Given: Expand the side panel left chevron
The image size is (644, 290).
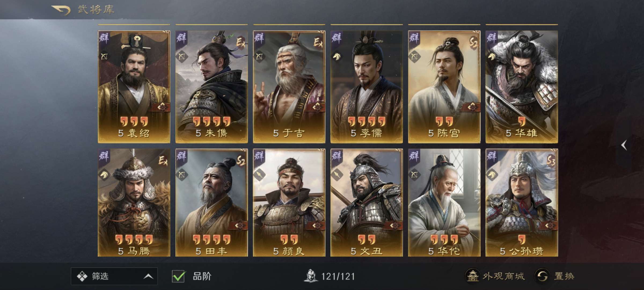Looking at the screenshot, I should (x=624, y=145).
